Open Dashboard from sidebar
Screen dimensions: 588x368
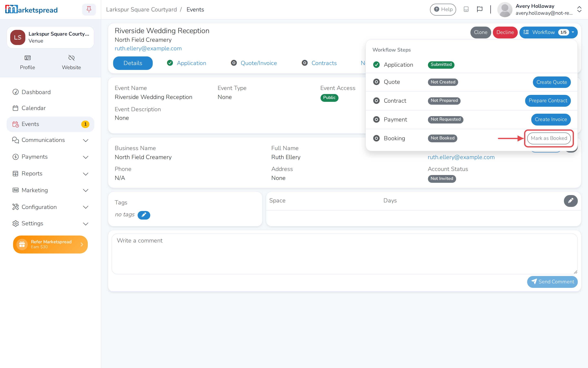(x=50, y=92)
